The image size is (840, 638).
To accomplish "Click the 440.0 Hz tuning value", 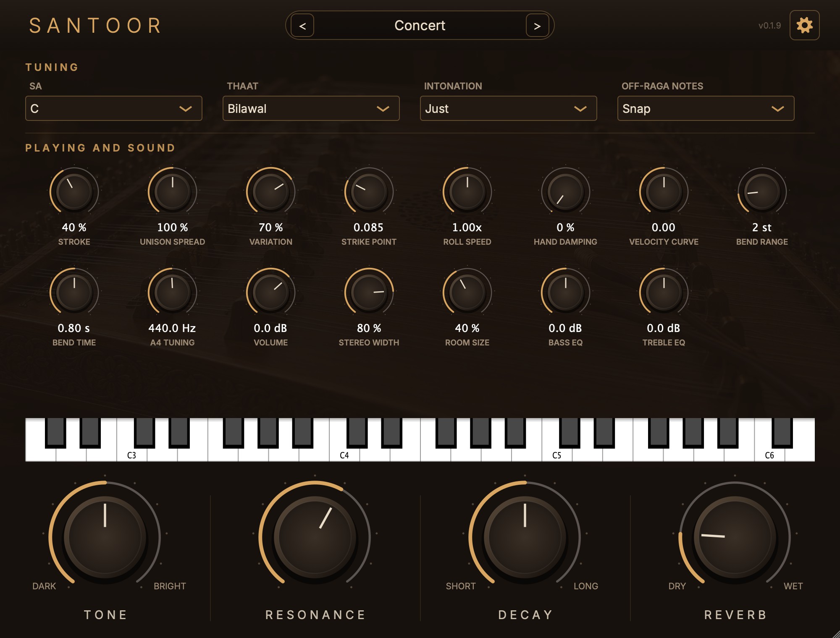I will point(172,328).
